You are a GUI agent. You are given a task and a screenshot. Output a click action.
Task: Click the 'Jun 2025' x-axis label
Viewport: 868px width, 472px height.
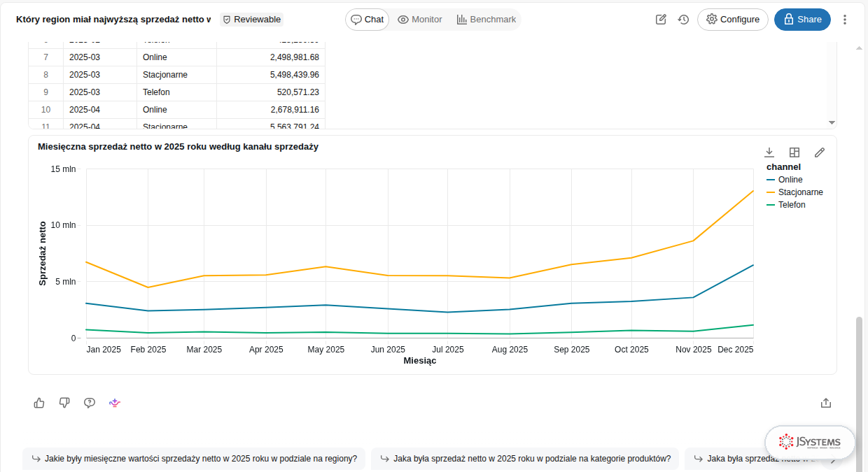[388, 350]
